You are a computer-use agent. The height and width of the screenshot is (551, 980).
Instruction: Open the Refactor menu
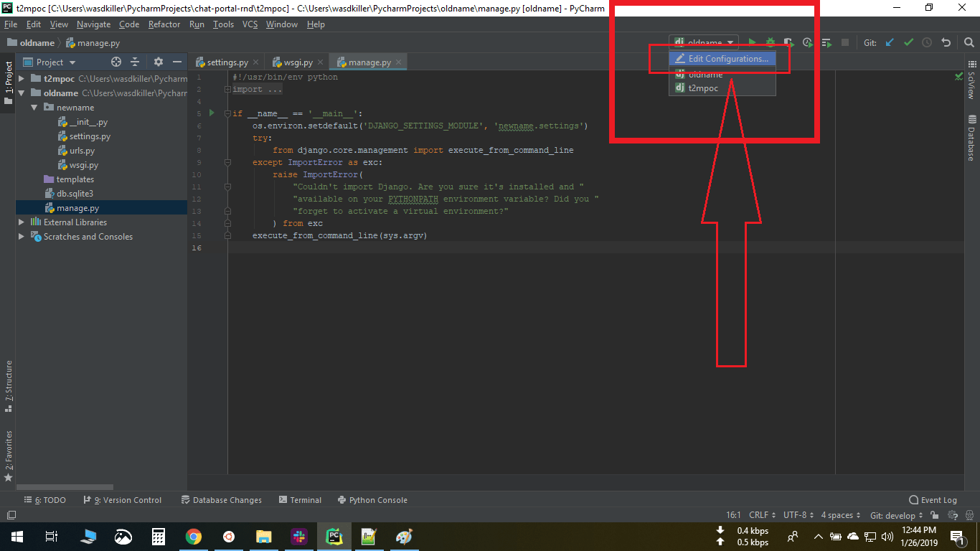(x=164, y=24)
